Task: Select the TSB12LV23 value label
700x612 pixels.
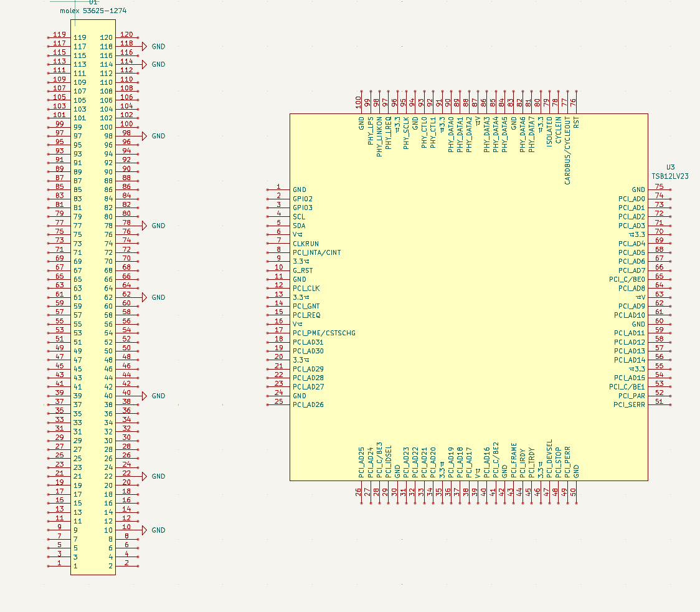Action: coord(670,177)
